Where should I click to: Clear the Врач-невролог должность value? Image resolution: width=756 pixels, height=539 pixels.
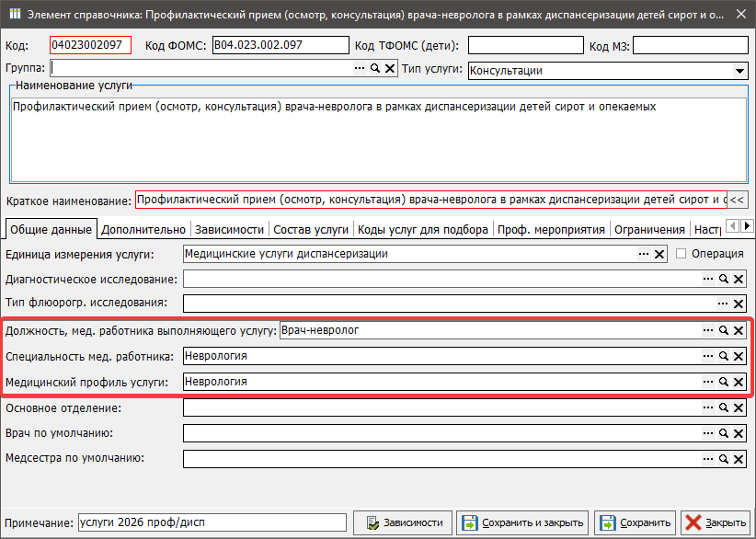point(739,330)
